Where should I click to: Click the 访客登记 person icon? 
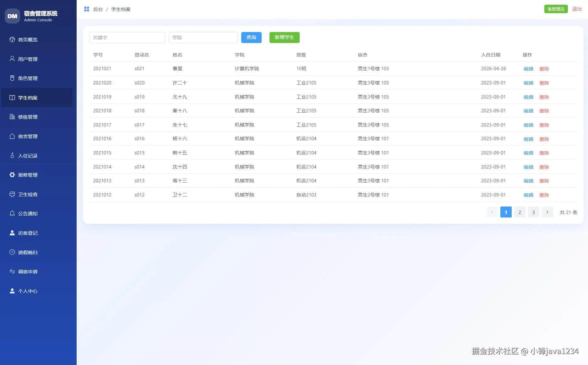pos(12,233)
